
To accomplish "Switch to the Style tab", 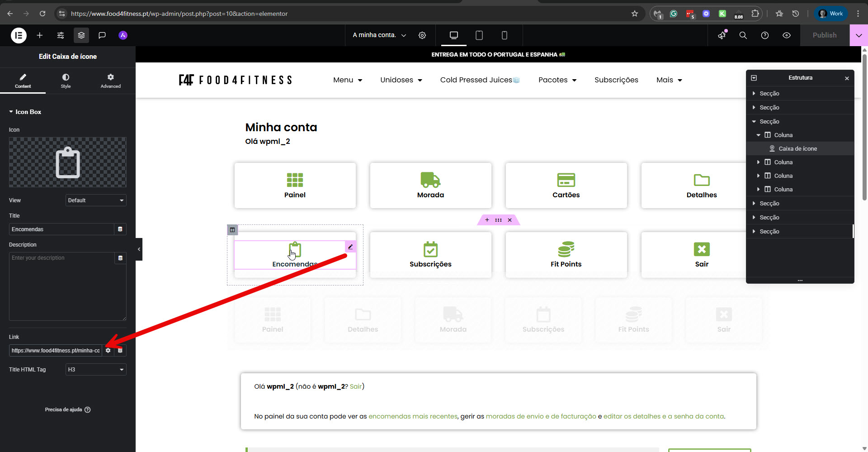I will click(66, 81).
